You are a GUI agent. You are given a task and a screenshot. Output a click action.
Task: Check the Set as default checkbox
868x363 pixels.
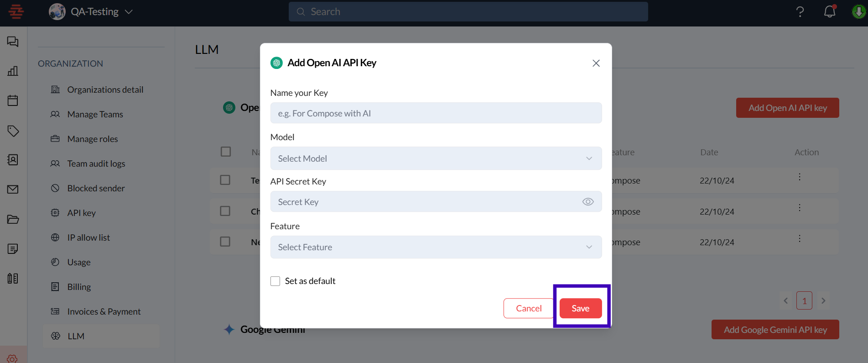pos(275,281)
